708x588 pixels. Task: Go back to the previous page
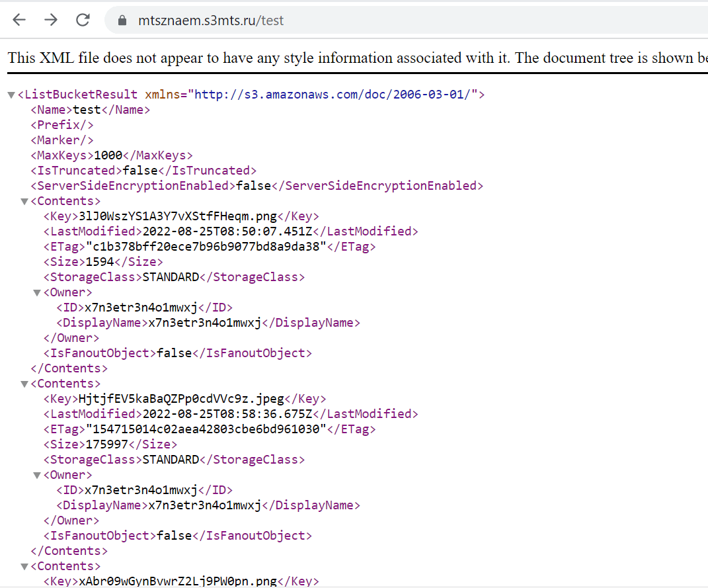pos(19,20)
